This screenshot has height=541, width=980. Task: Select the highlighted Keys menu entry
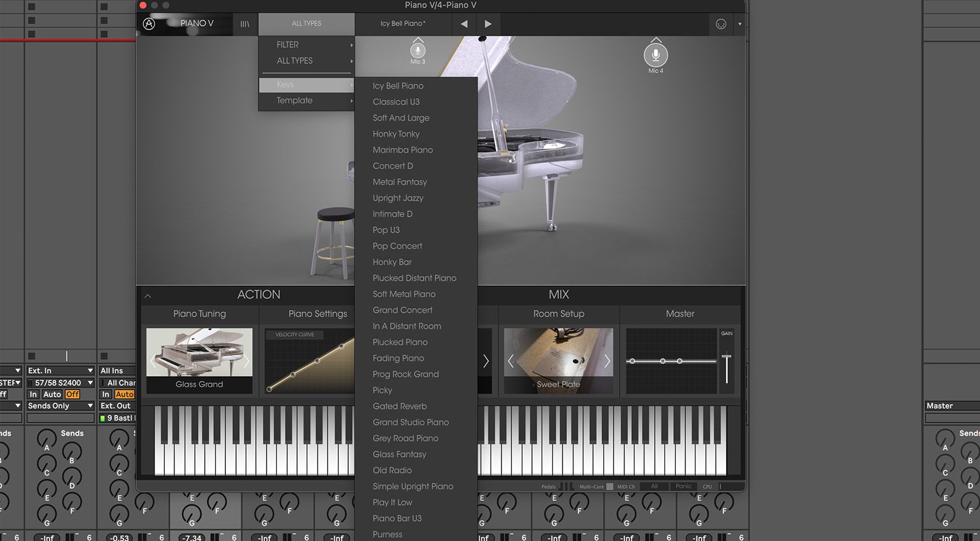click(307, 84)
